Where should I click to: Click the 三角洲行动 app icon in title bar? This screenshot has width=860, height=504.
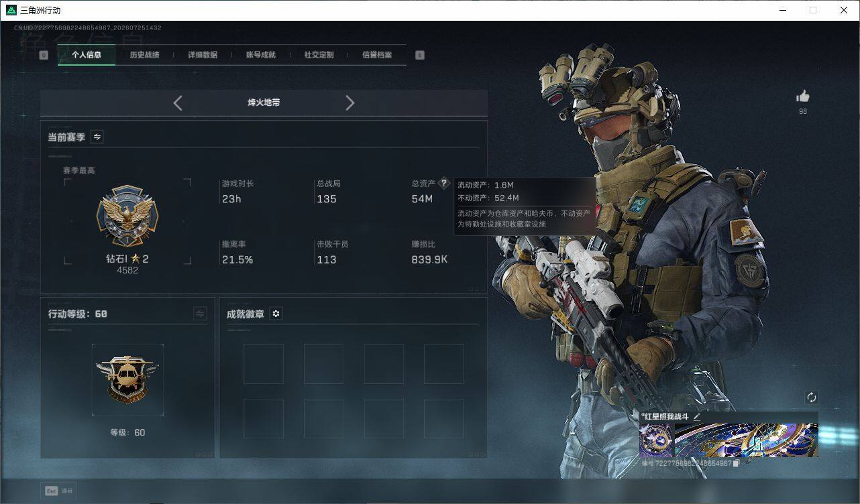click(x=11, y=10)
